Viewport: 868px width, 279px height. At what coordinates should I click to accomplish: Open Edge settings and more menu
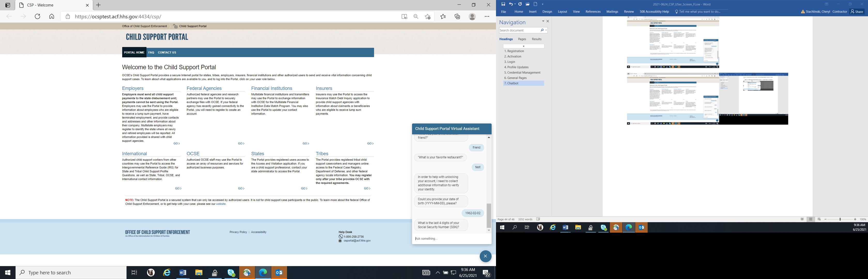point(487,17)
